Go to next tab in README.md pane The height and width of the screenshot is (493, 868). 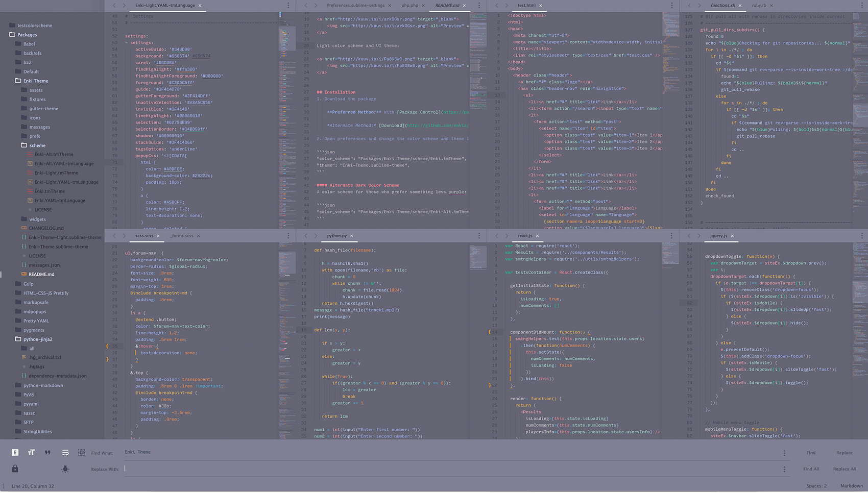click(x=316, y=6)
